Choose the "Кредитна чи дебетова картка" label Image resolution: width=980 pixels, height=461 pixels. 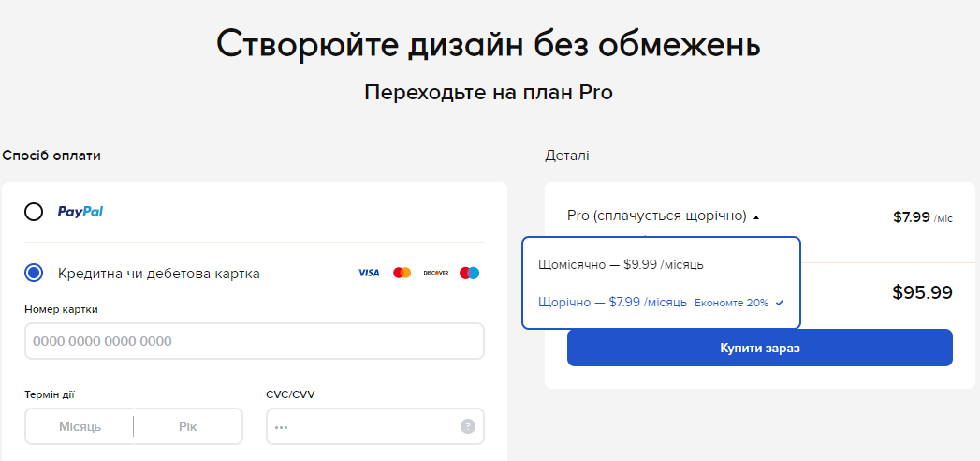point(159,274)
